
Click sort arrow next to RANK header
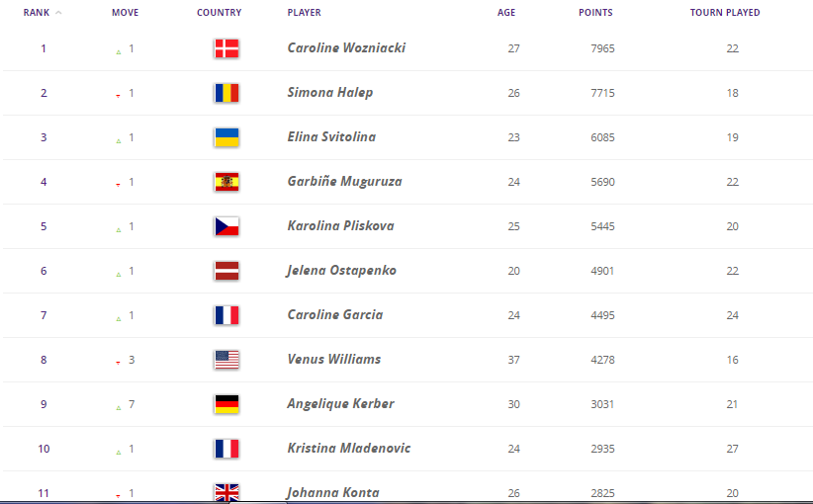pyautogui.click(x=58, y=13)
